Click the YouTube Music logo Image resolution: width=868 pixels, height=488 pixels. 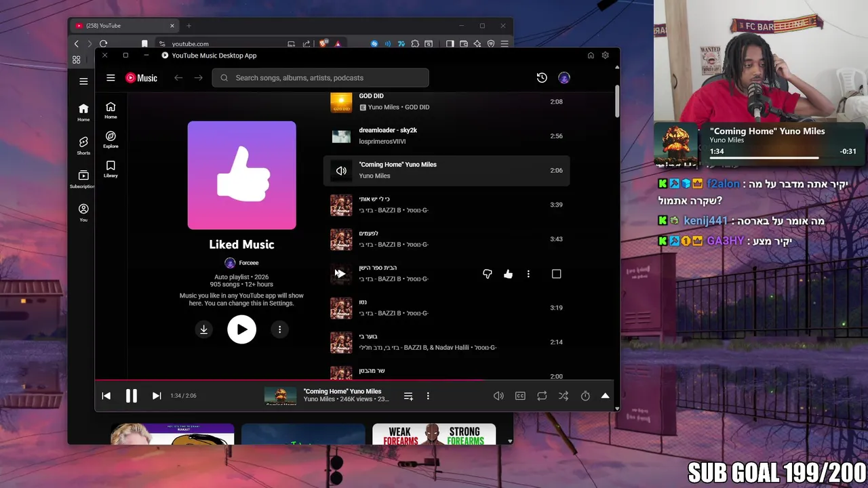click(x=141, y=78)
